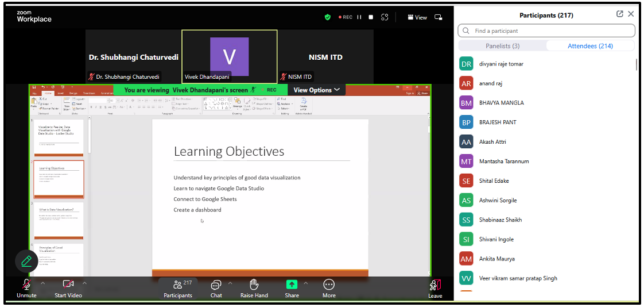
Task: Open the More menu
Action: (x=328, y=288)
